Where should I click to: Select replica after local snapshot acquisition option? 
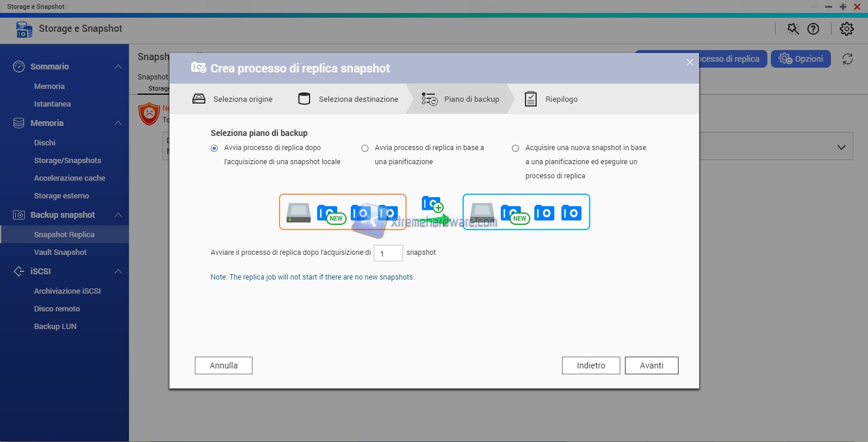214,148
